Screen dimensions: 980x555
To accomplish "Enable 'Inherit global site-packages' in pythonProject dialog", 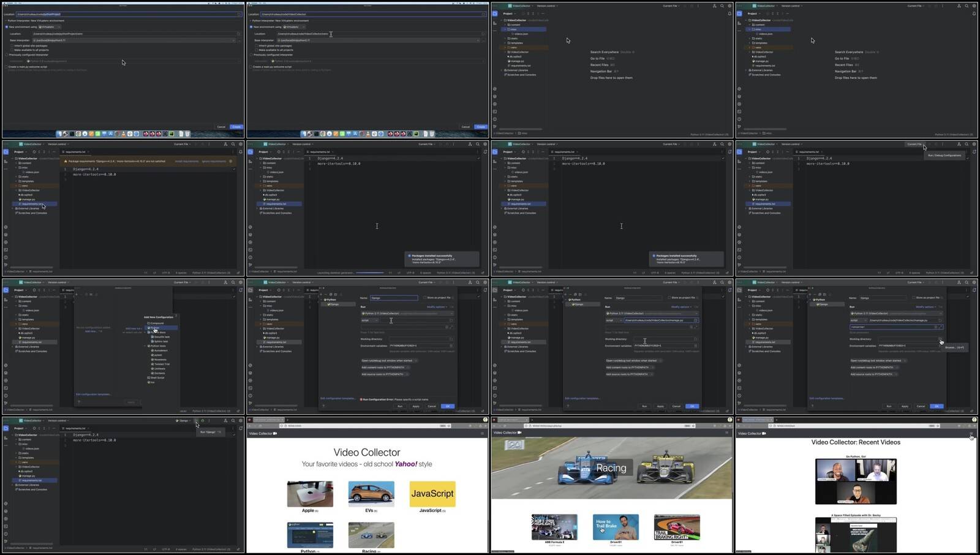I will pos(11,46).
